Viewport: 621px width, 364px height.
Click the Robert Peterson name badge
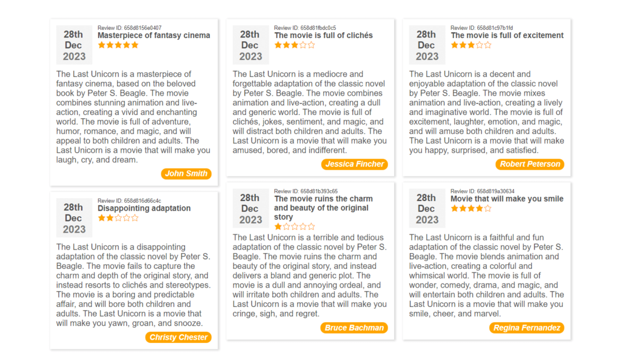coord(529,164)
